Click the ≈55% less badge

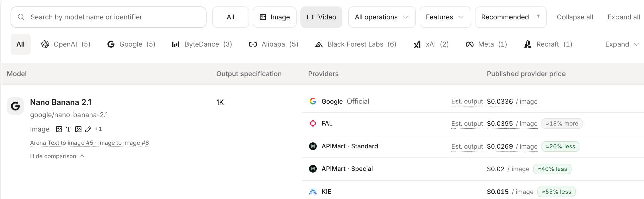point(556,192)
